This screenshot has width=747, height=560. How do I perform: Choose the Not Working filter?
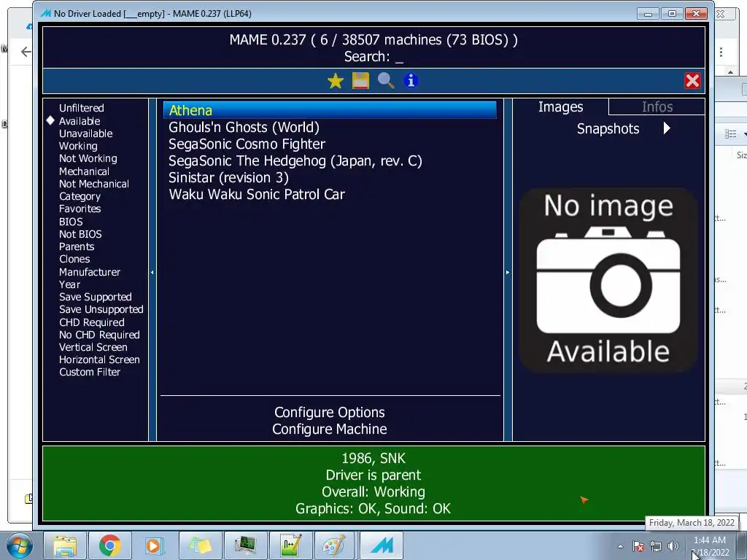pyautogui.click(x=88, y=158)
